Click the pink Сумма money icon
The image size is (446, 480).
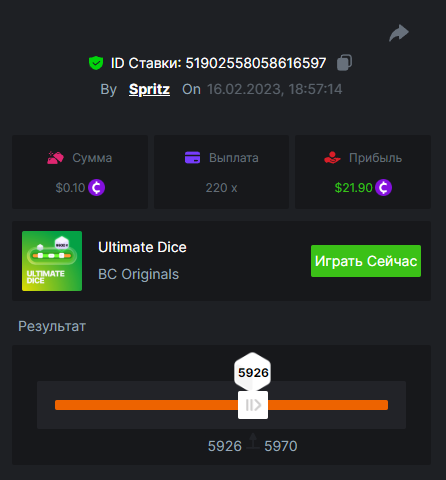(55, 158)
